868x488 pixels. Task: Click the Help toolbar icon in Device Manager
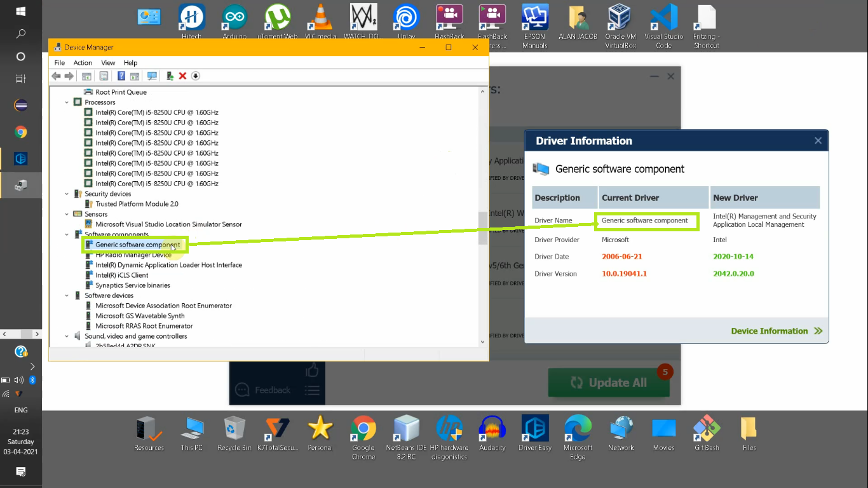click(121, 76)
